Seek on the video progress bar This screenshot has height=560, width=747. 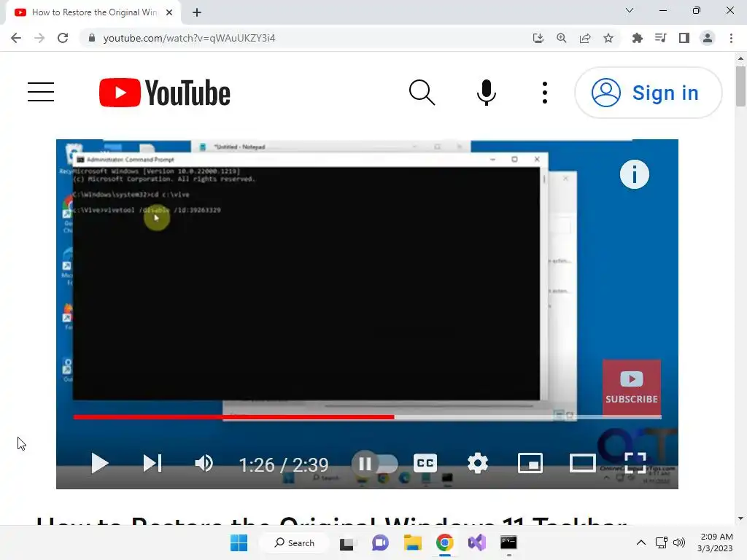(x=367, y=417)
